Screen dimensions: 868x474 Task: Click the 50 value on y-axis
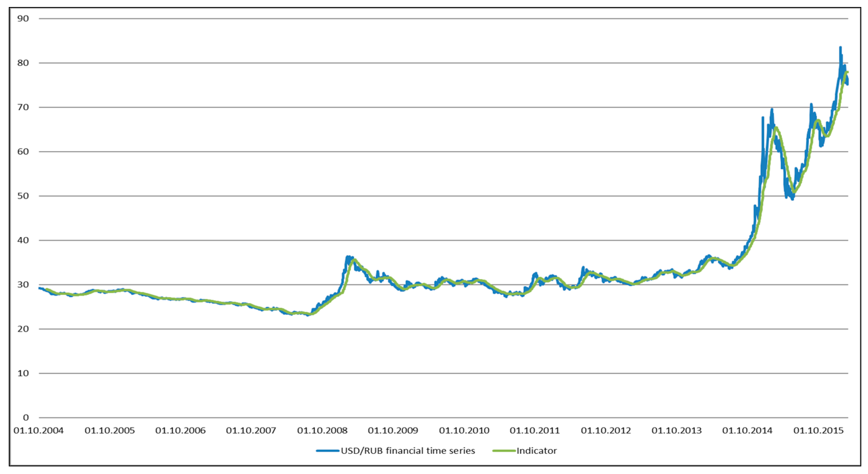(23, 196)
